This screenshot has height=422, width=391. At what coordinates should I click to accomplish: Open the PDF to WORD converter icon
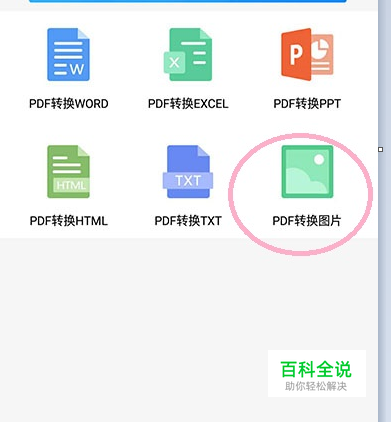pyautogui.click(x=68, y=54)
